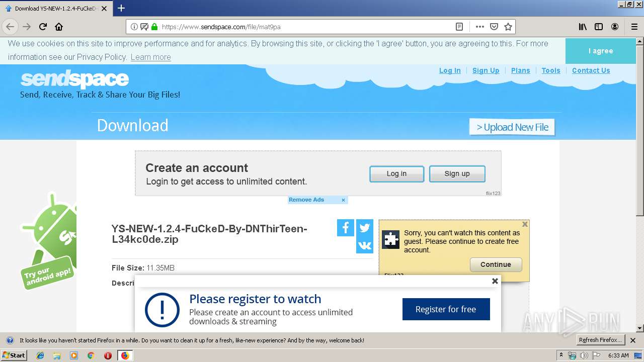Click the sendspace logo

pyautogui.click(x=74, y=79)
